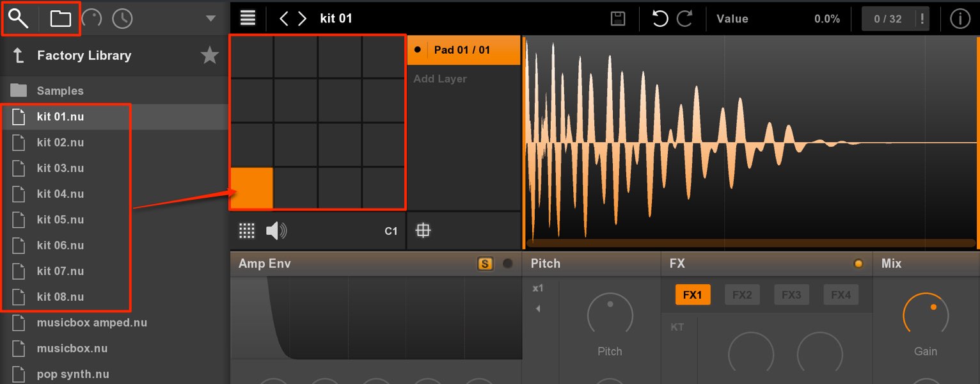The height and width of the screenshot is (384, 980).
Task: Switch to FX3 tab
Action: 791,295
